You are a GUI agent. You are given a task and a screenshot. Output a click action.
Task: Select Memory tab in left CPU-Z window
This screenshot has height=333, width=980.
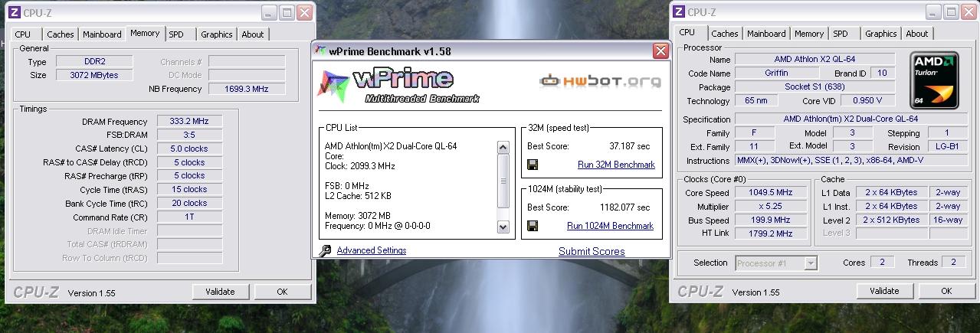tap(145, 34)
